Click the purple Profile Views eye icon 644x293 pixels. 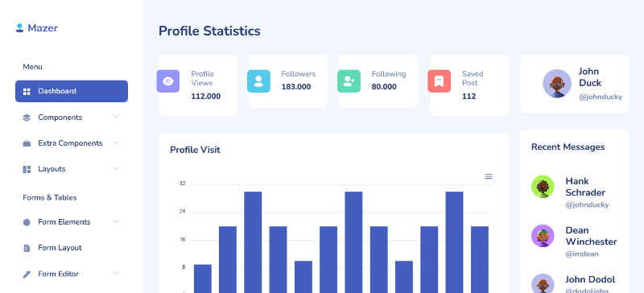pos(168,81)
